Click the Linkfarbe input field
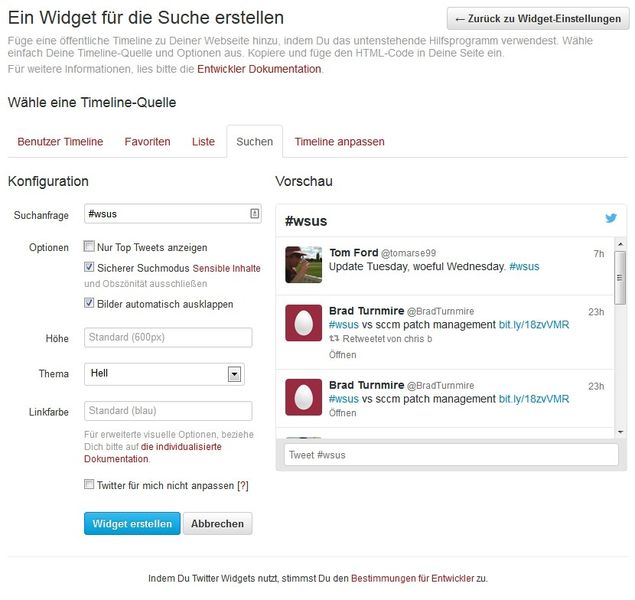Screen dimensions: 635x600 click(x=168, y=411)
